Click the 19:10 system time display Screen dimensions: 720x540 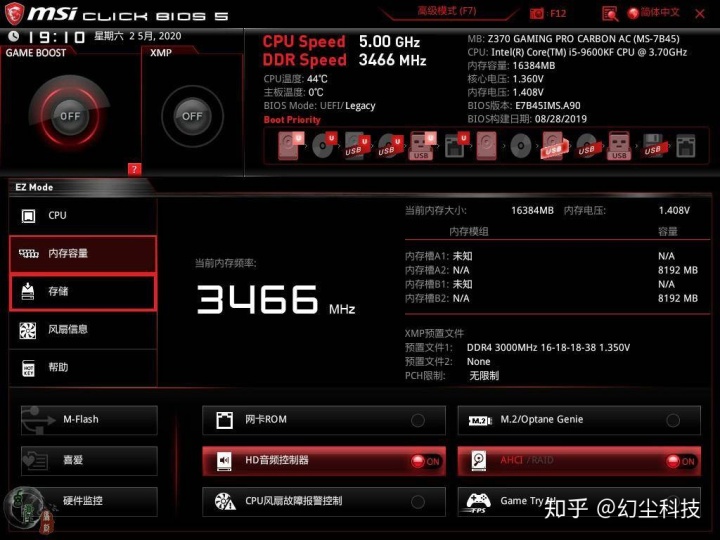pos(56,37)
